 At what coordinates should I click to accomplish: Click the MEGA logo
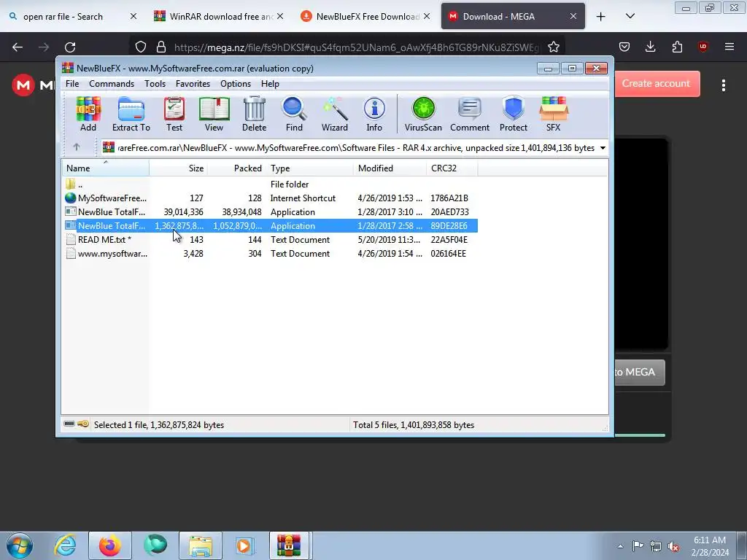(23, 85)
